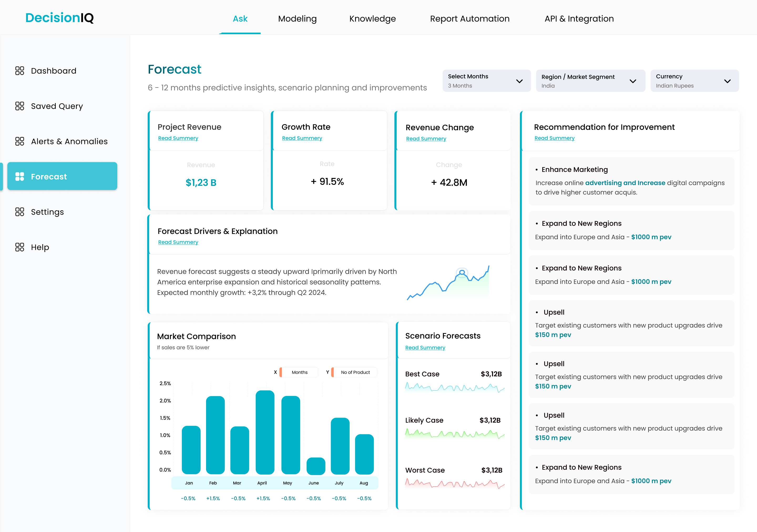Click the Forecast sidebar icon
This screenshot has width=757, height=532.
coord(20,176)
